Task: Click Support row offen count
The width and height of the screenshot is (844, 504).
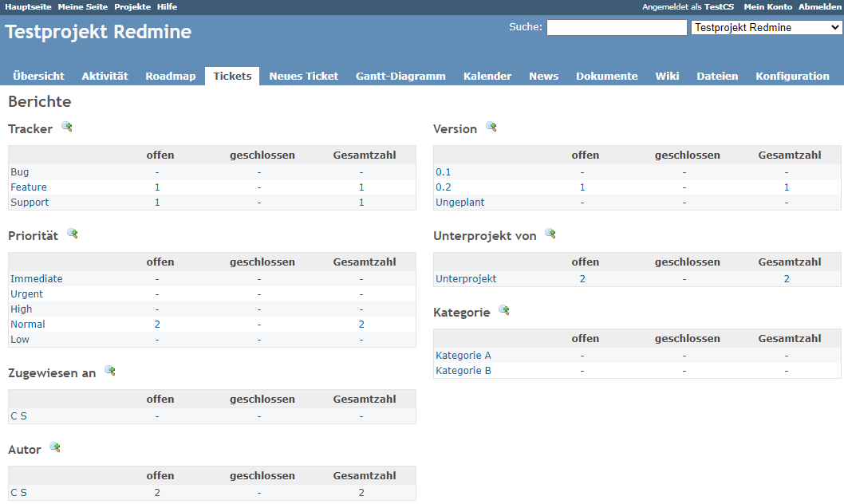Action: 157,203
